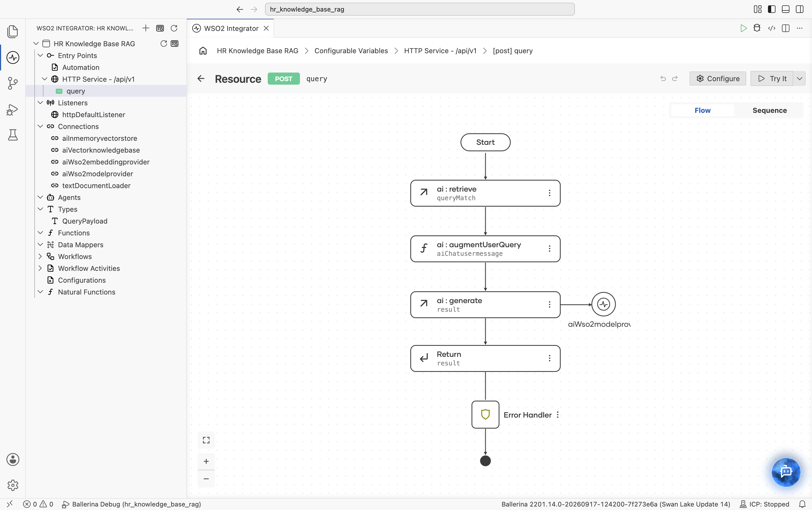Expand the Workflow Activities section
This screenshot has height=510, width=812.
(x=41, y=268)
